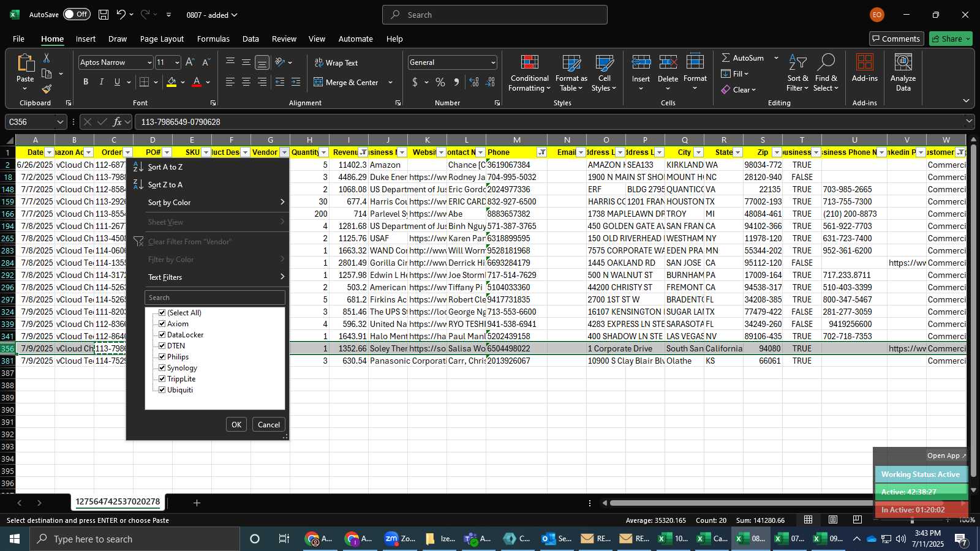Uncheck Ubiquiti in filter list
This screenshot has height=551, width=980.
162,390
